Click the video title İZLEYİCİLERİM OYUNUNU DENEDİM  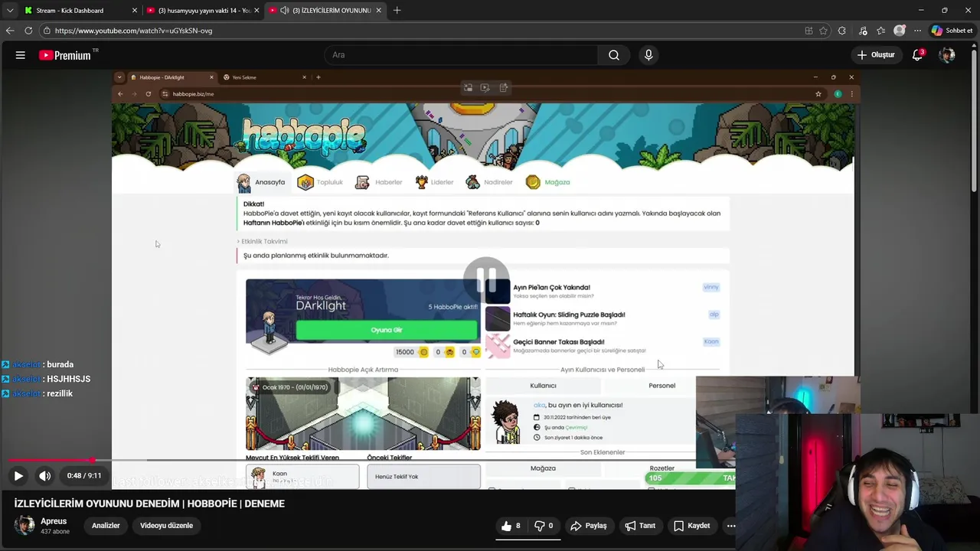coord(149,504)
